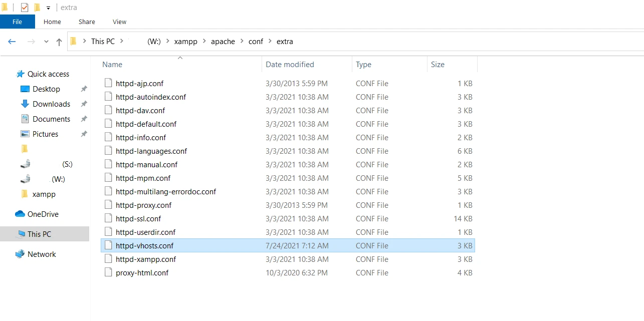644x321 pixels.
Task: Switch to the View ribbon tab
Action: point(119,22)
